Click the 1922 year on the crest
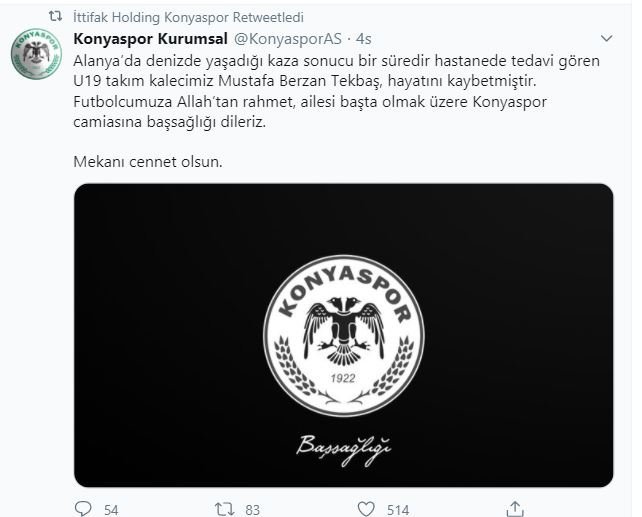Image resolution: width=642 pixels, height=517 pixels. (x=343, y=378)
